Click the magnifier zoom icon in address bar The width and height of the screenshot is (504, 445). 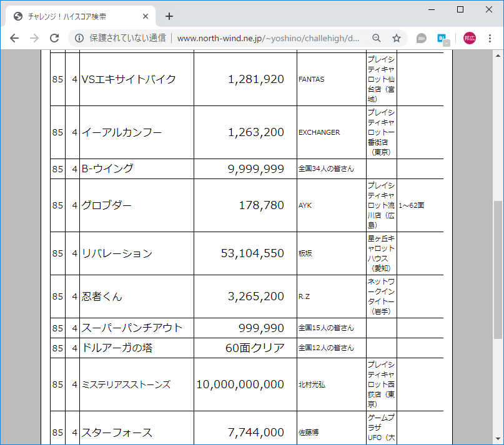coord(375,38)
